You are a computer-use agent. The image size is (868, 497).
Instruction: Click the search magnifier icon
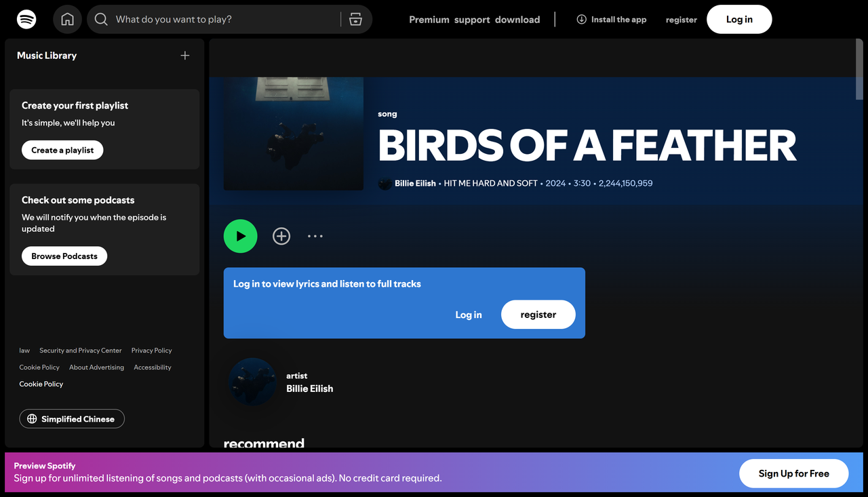point(100,19)
